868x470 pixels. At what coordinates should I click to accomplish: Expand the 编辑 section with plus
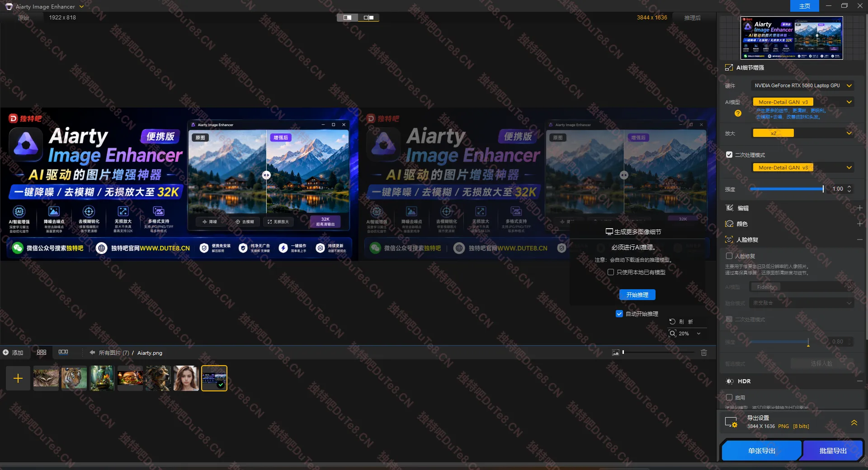(859, 208)
